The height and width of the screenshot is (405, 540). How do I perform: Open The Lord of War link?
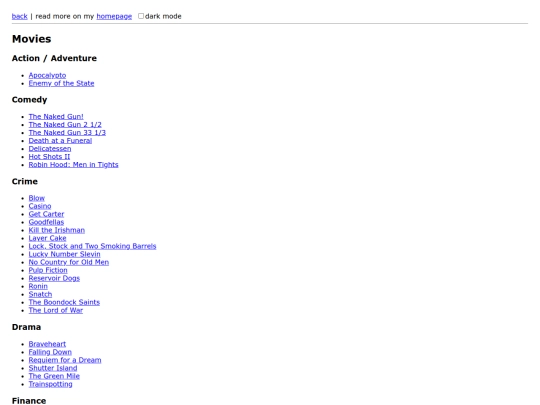(55, 310)
